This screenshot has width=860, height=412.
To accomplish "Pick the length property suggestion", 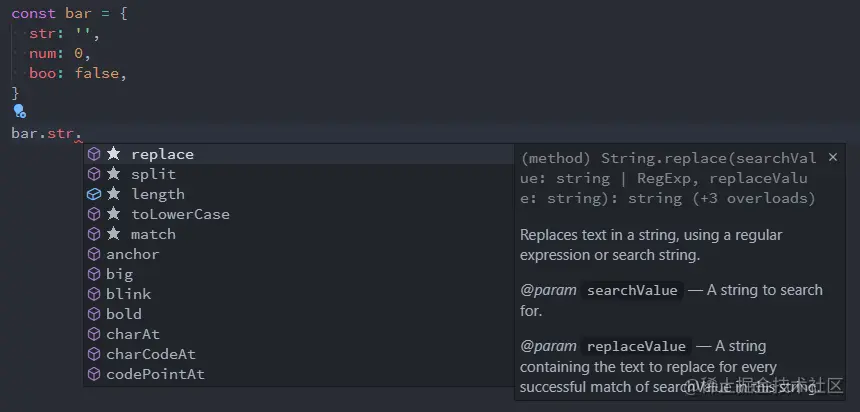I will click(x=157, y=194).
